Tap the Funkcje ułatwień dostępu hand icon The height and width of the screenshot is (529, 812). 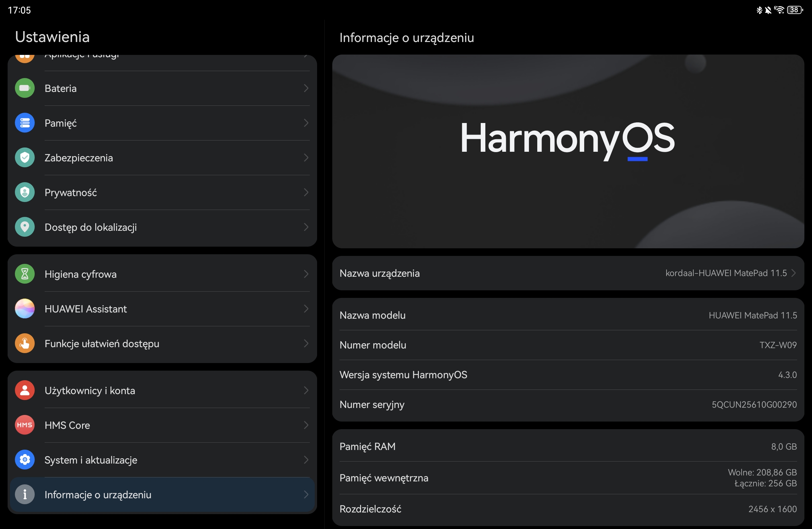point(24,344)
